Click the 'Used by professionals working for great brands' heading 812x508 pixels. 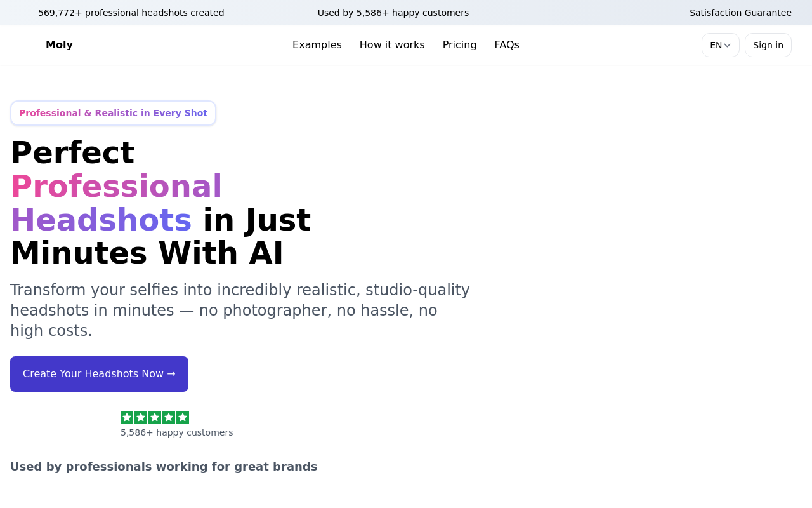coord(164,467)
